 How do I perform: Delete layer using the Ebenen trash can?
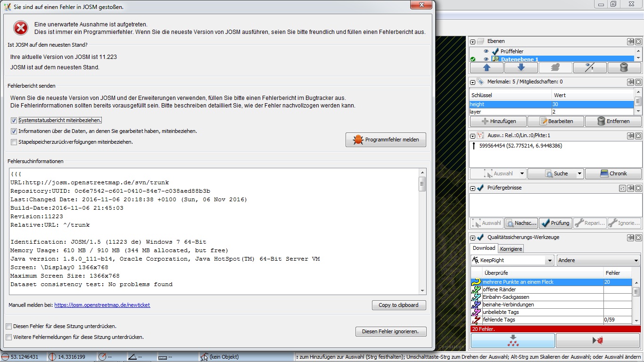(624, 68)
